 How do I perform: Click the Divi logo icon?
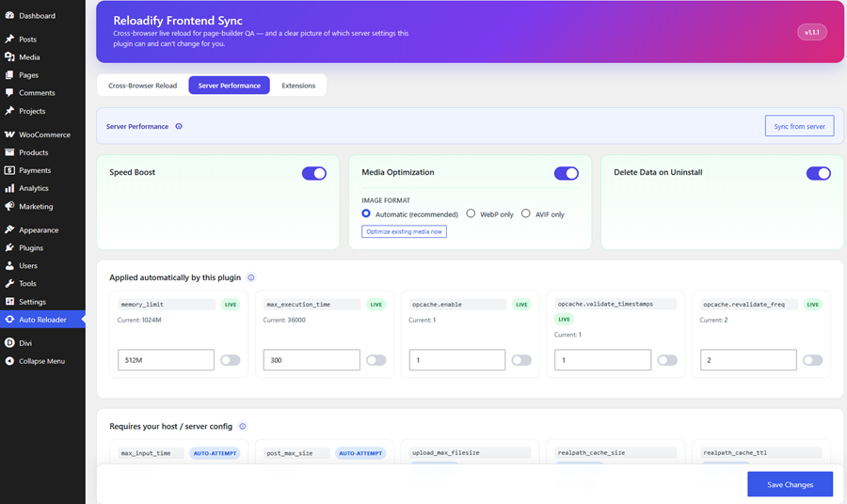(x=9, y=342)
